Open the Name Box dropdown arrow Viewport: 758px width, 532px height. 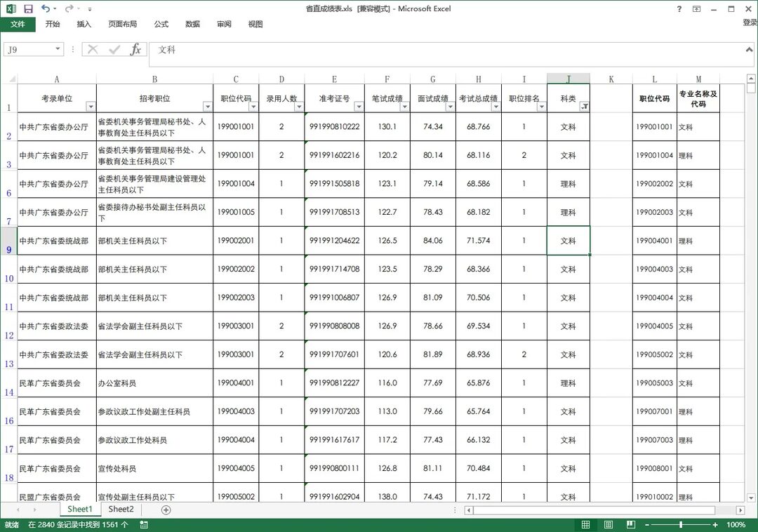point(58,50)
